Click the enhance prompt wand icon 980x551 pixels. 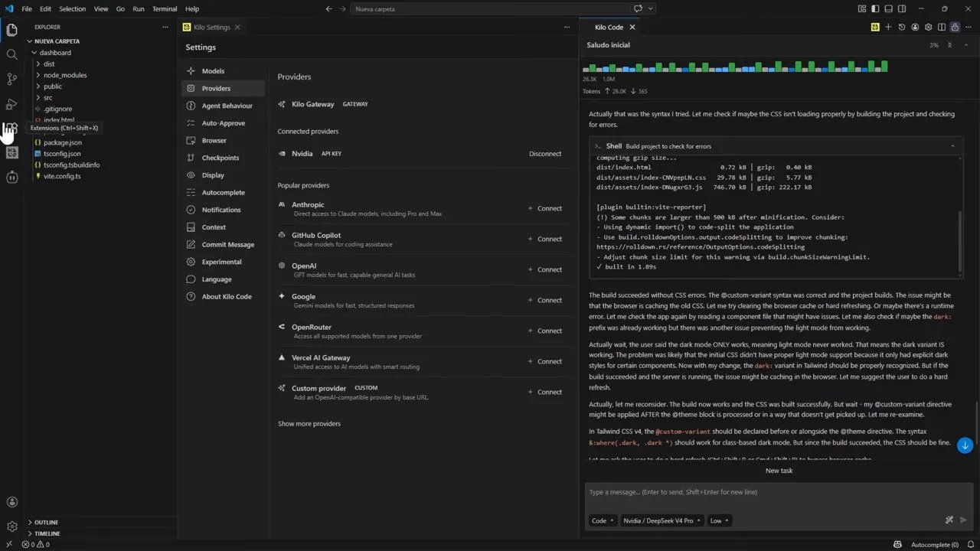[x=949, y=520]
